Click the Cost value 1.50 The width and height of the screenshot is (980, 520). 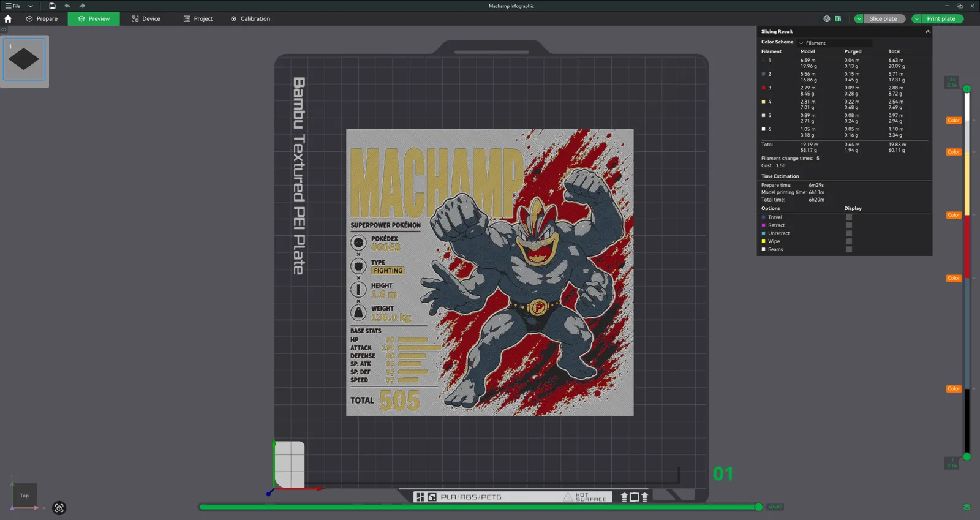coord(781,166)
